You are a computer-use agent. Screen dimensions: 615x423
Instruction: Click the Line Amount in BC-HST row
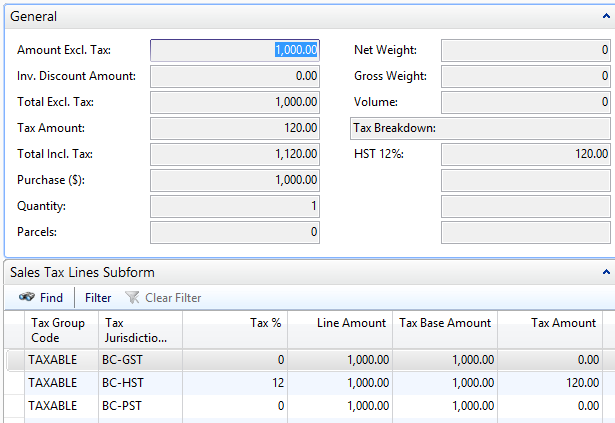click(340, 383)
